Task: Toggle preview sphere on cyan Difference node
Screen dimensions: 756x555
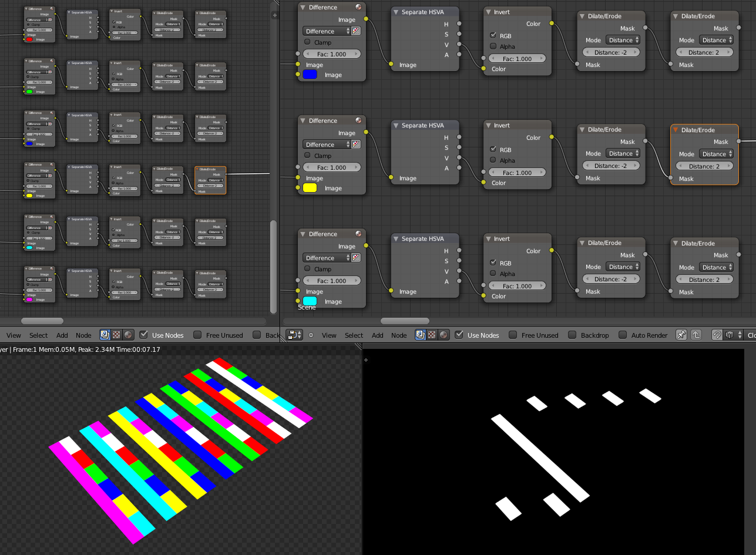Action: (x=358, y=234)
